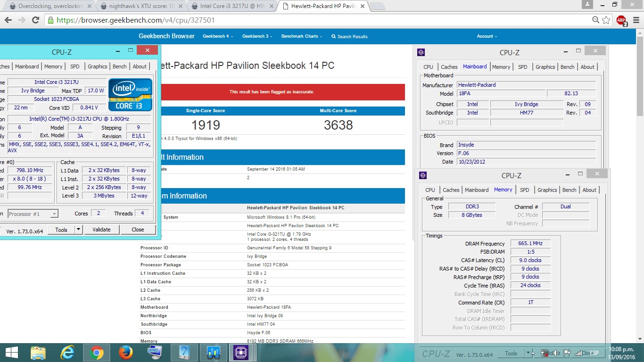Select CPU tab in the Mainboard CPU-Z window
Image resolution: width=644 pixels, height=362 pixels.
coord(428,67)
